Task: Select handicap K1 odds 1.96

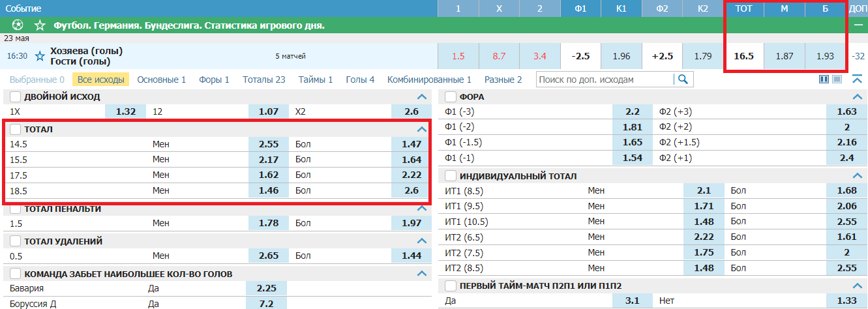Action: click(621, 56)
